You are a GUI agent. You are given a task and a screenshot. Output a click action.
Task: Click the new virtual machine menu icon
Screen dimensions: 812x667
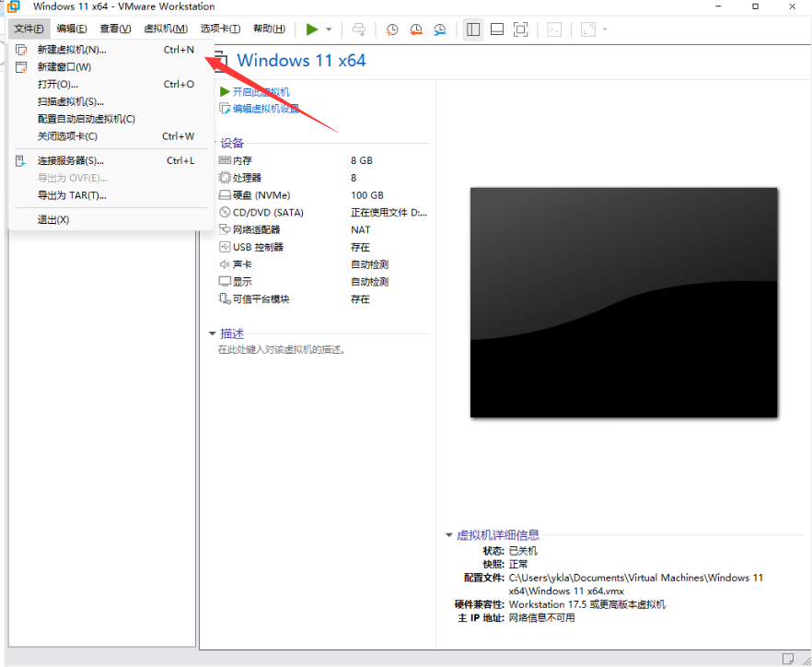point(21,50)
